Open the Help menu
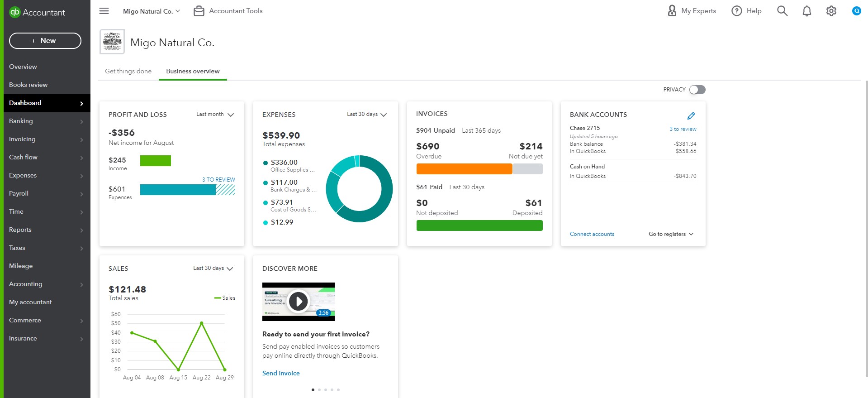Screen dimensions: 868x398 (x=746, y=11)
